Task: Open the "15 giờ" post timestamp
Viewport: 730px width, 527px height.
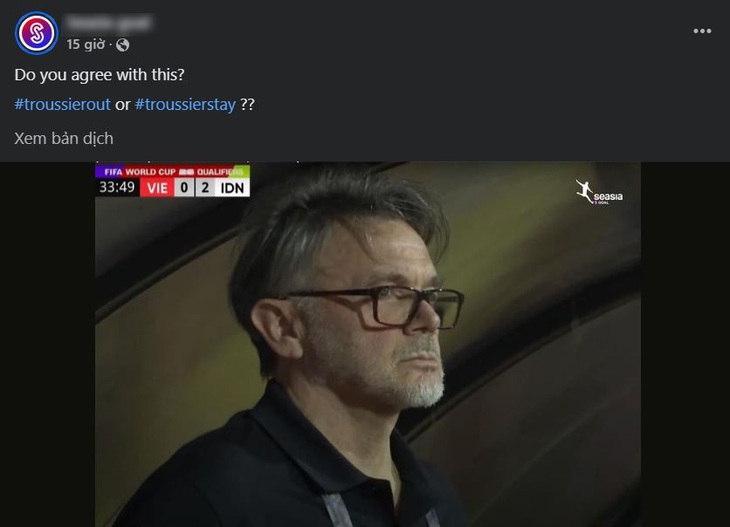Action: point(86,45)
